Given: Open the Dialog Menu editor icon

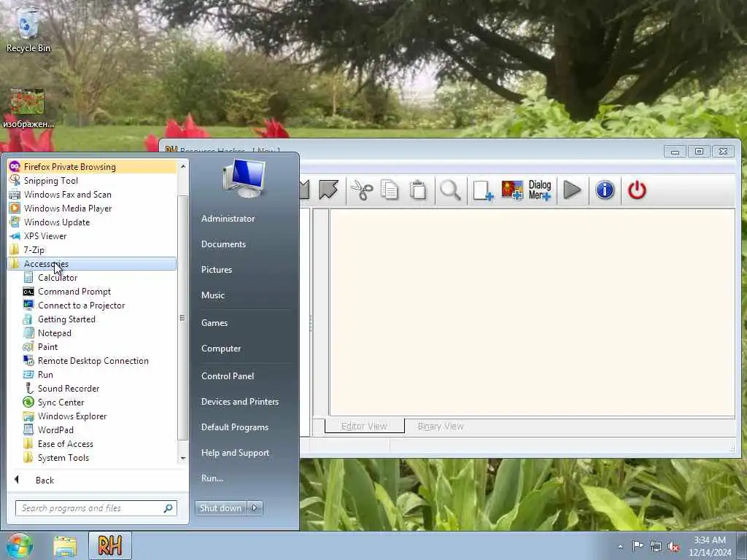Looking at the screenshot, I should (x=540, y=190).
